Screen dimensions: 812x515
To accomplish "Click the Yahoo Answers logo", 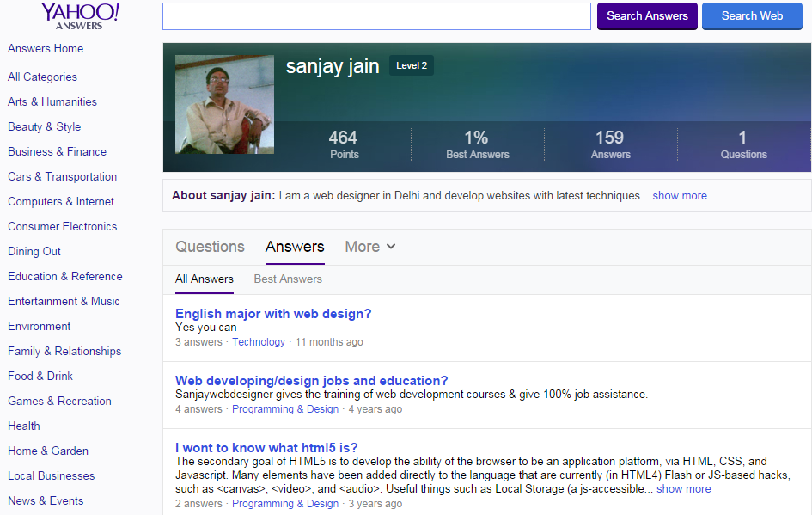I will 80,16.
